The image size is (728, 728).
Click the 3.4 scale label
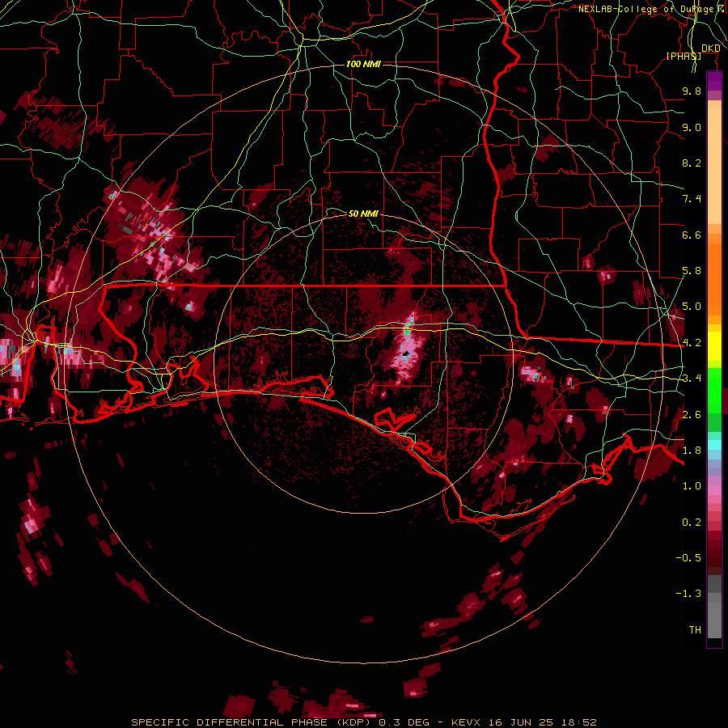(692, 379)
